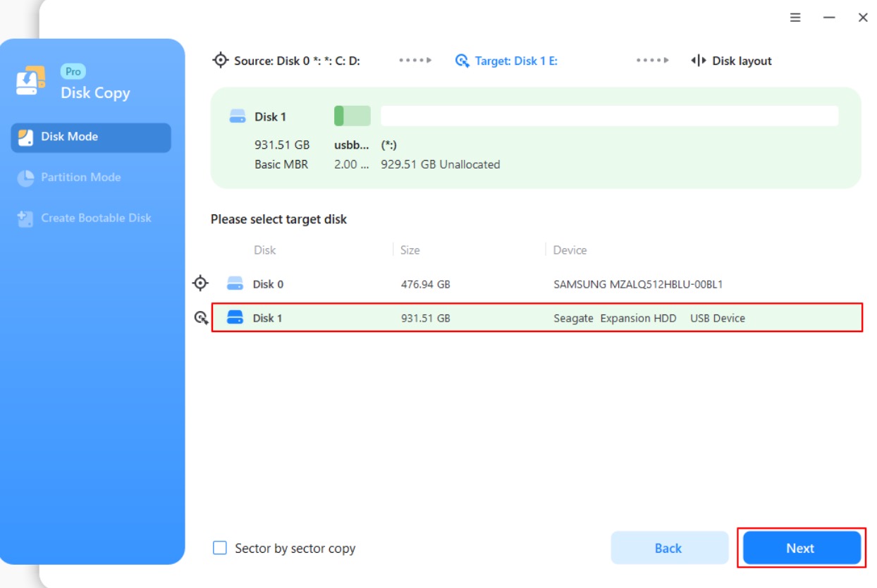Screen dimensions: 877x588
Task: Click SAMSUNG MZALQ512HBLU-00BL1 device text
Action: 639,284
